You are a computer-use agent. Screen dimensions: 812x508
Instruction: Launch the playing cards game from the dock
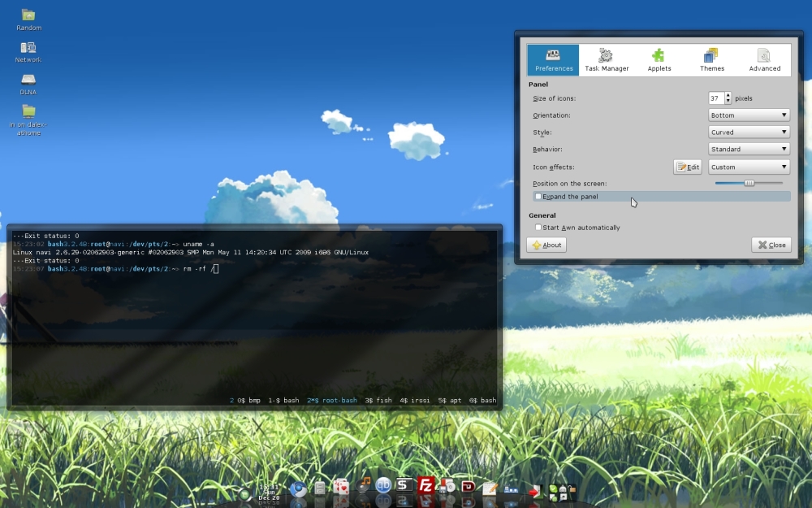click(341, 487)
